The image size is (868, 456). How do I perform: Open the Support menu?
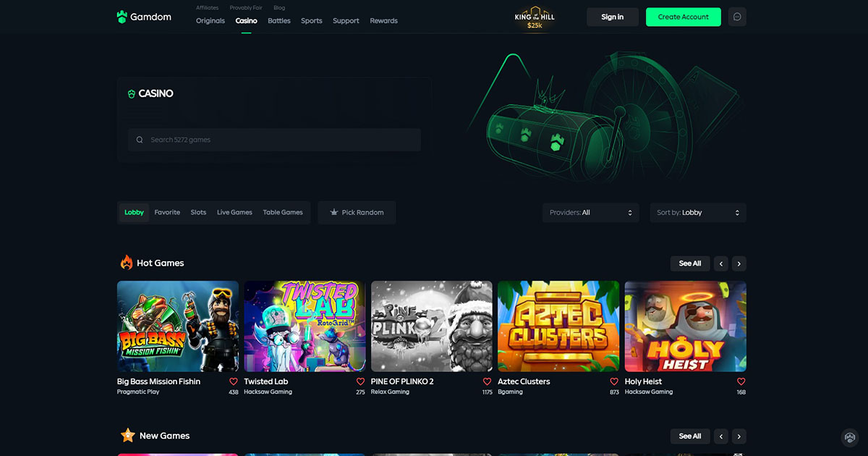point(346,21)
